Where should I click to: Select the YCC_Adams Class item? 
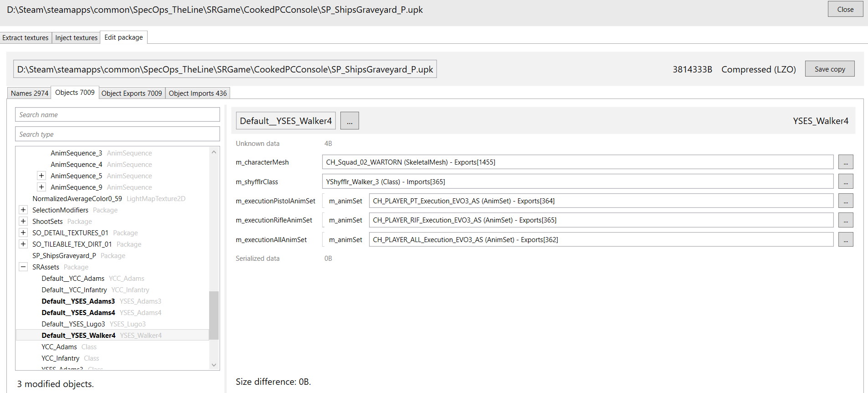coord(59,347)
